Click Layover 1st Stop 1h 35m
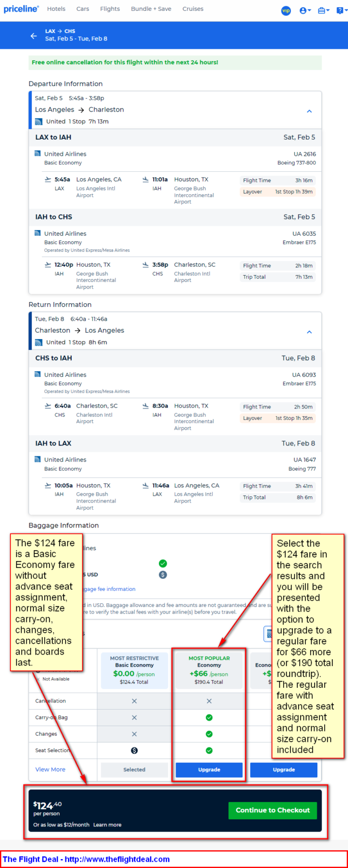Screen dimensions: 348x868 (278, 418)
